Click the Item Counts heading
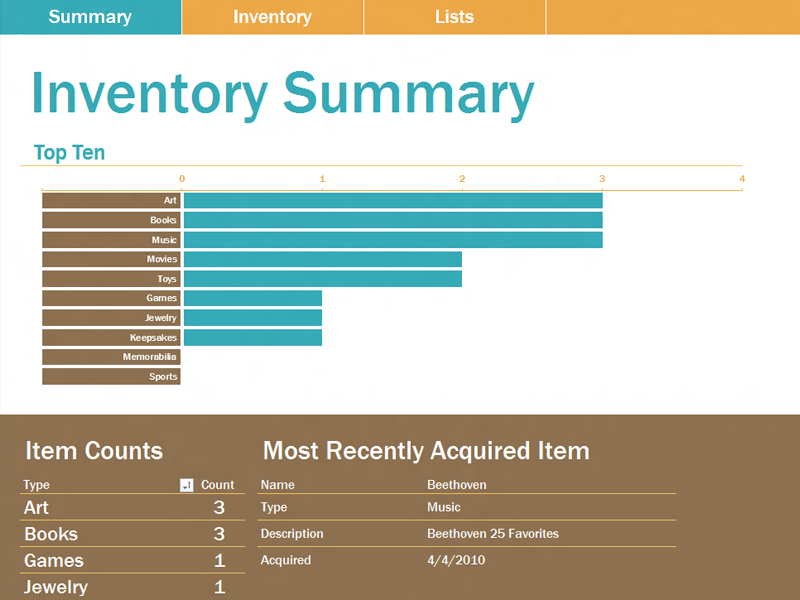The height and width of the screenshot is (600, 800). (x=94, y=451)
